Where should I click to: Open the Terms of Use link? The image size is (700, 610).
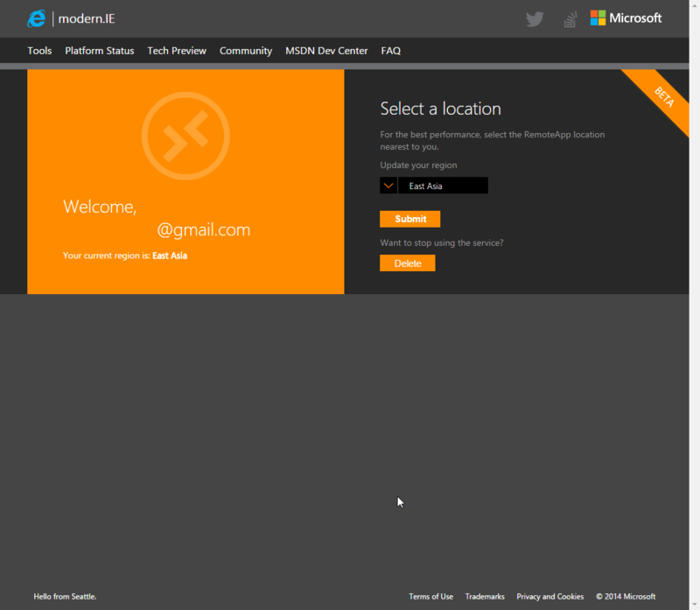[430, 597]
